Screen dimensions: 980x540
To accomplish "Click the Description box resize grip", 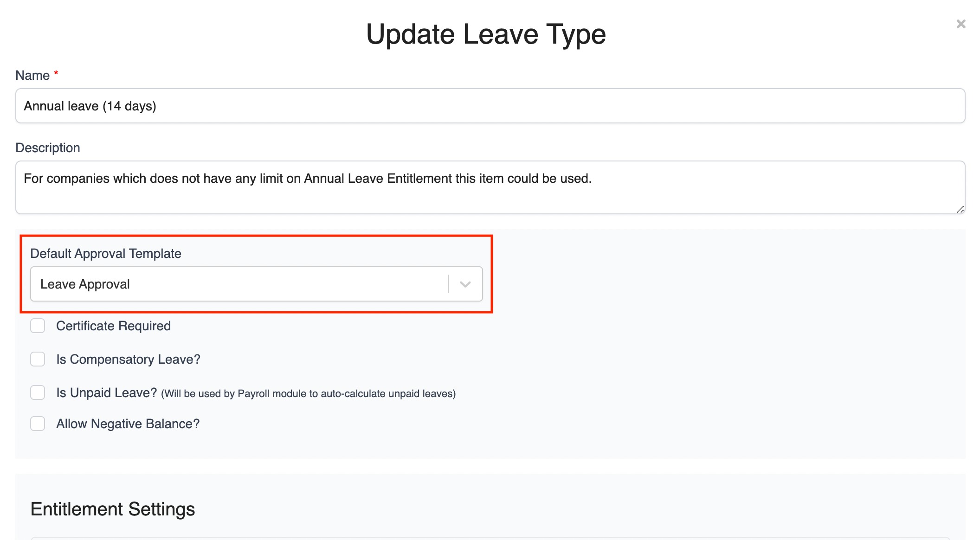I will tap(960, 209).
